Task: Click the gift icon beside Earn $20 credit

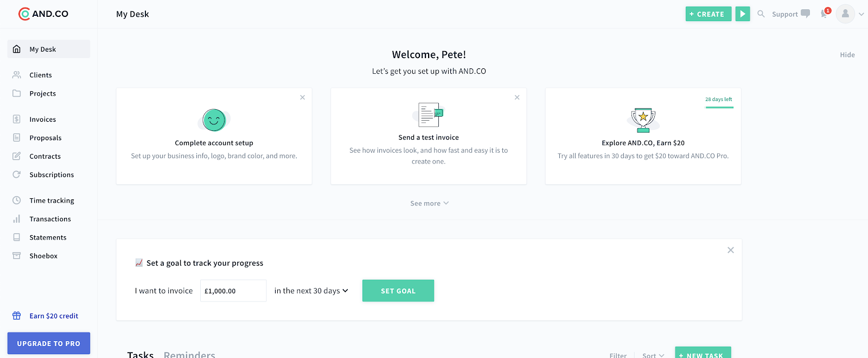Action: point(17,316)
